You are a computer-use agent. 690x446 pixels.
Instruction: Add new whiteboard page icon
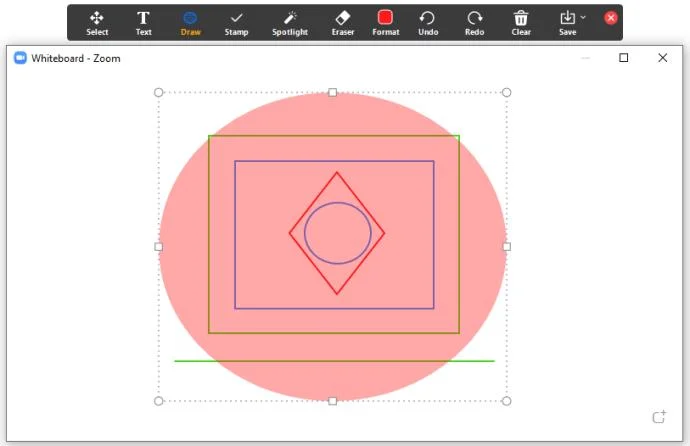pos(659,416)
